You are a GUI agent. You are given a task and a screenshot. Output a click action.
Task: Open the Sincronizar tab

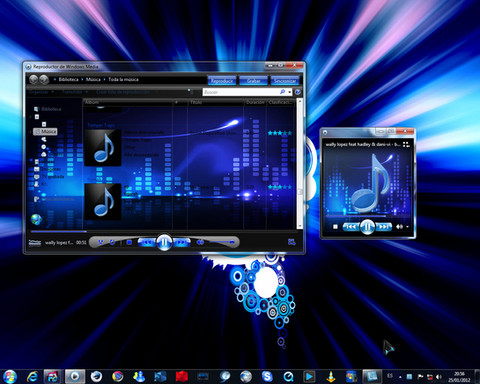(x=285, y=81)
